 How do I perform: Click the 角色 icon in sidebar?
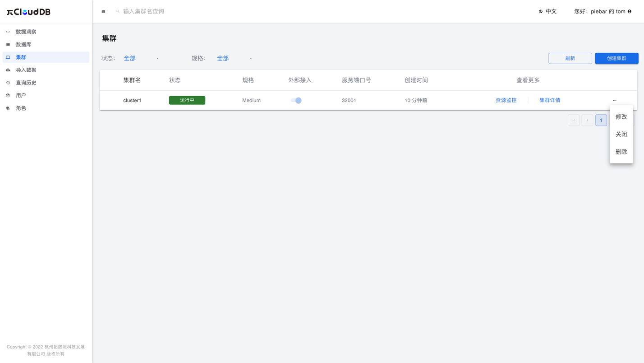(8, 108)
